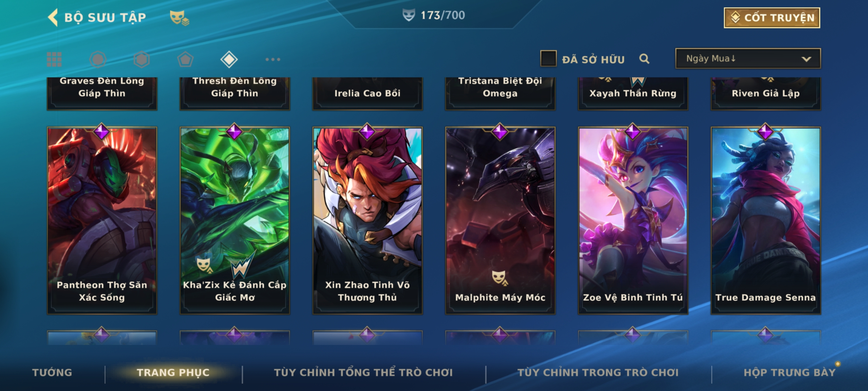Image resolution: width=868 pixels, height=391 pixels.
Task: Click the search magnifier icon
Action: [644, 59]
